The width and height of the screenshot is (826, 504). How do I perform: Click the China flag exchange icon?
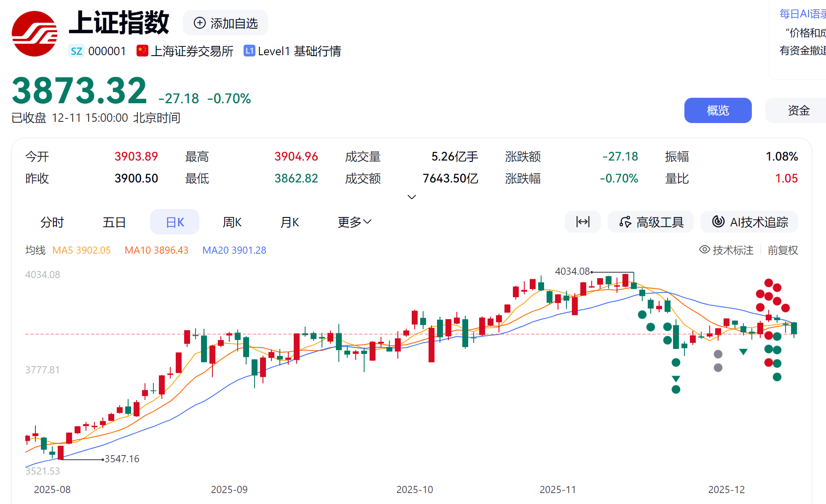pyautogui.click(x=142, y=51)
